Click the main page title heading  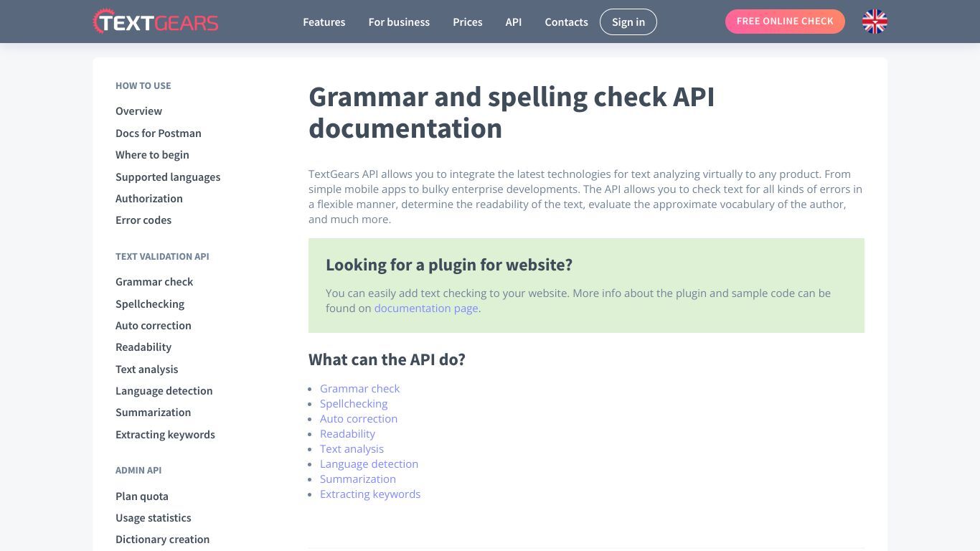click(x=512, y=113)
